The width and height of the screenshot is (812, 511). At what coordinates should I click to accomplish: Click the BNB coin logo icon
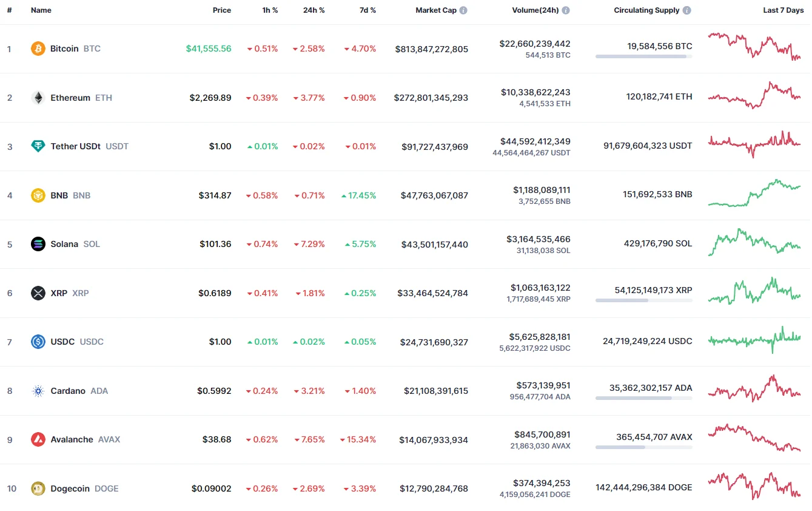(38, 195)
